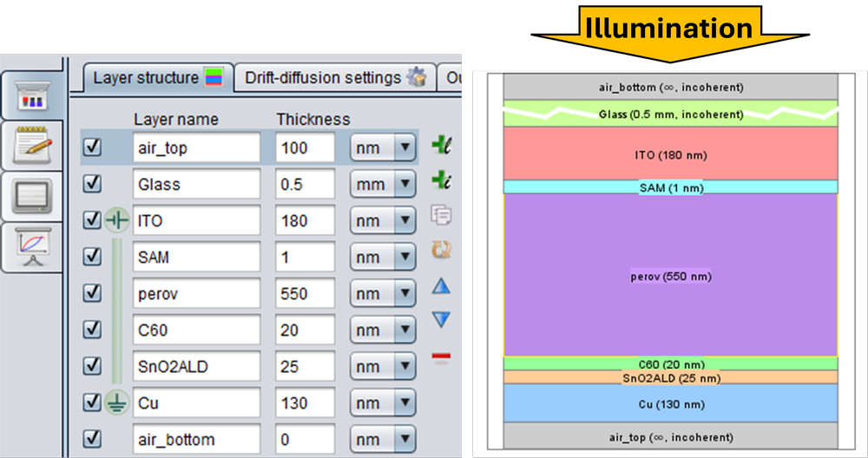
Task: Click the perov layer name field
Action: pyautogui.click(x=196, y=294)
